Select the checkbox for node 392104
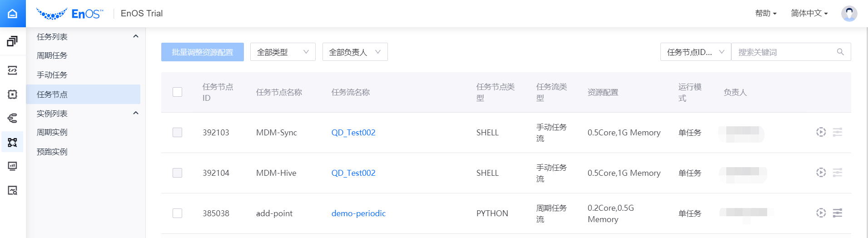Image resolution: width=868 pixels, height=238 pixels. coord(177,173)
